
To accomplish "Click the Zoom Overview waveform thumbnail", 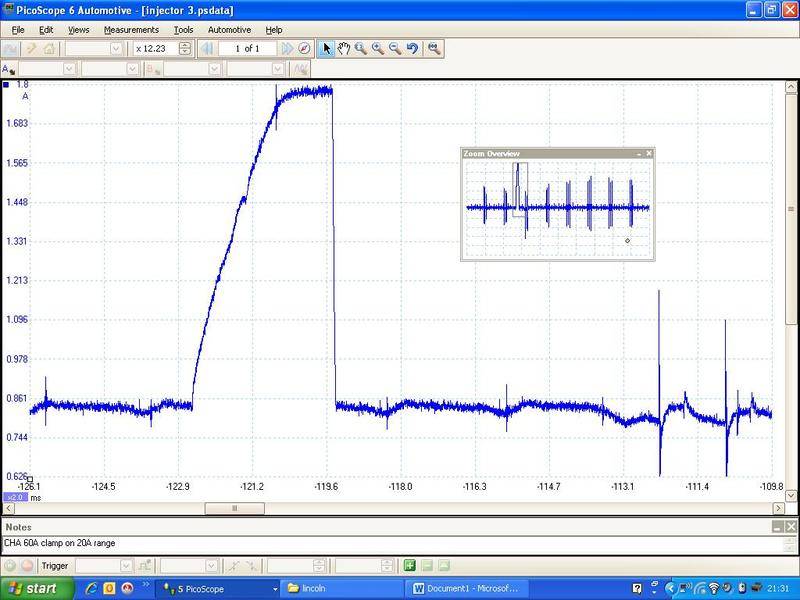I will (558, 209).
